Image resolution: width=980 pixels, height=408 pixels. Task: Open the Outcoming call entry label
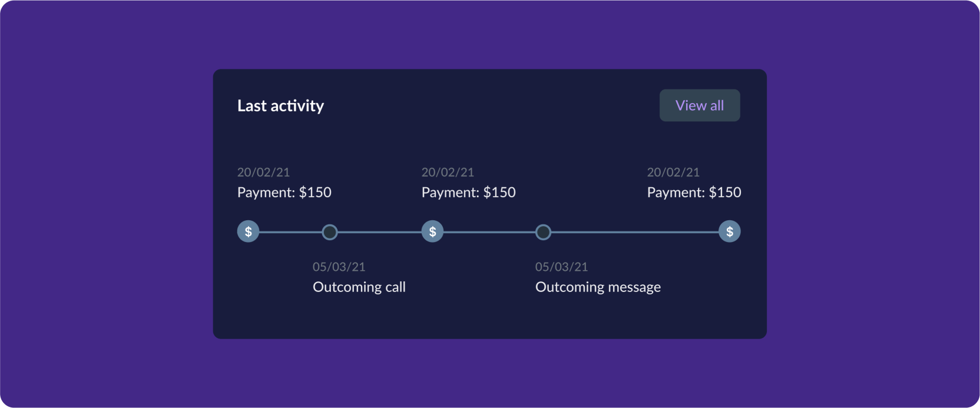359,287
